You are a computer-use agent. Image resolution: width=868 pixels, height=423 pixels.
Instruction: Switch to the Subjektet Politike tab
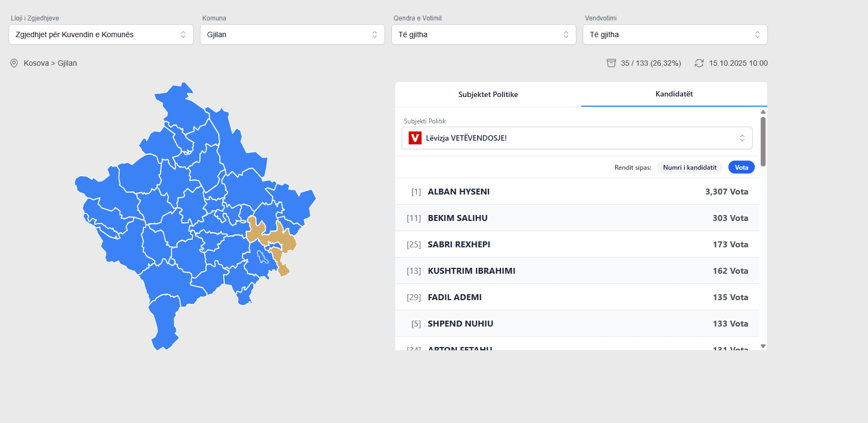(x=488, y=94)
